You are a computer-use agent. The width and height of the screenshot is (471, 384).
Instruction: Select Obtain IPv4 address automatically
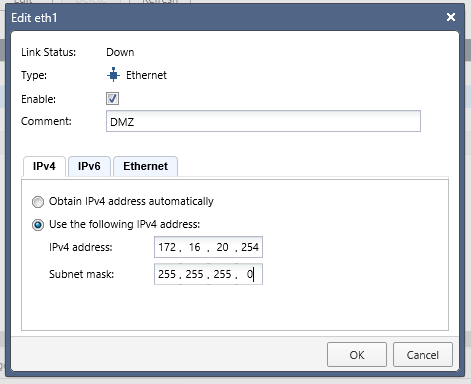point(38,202)
